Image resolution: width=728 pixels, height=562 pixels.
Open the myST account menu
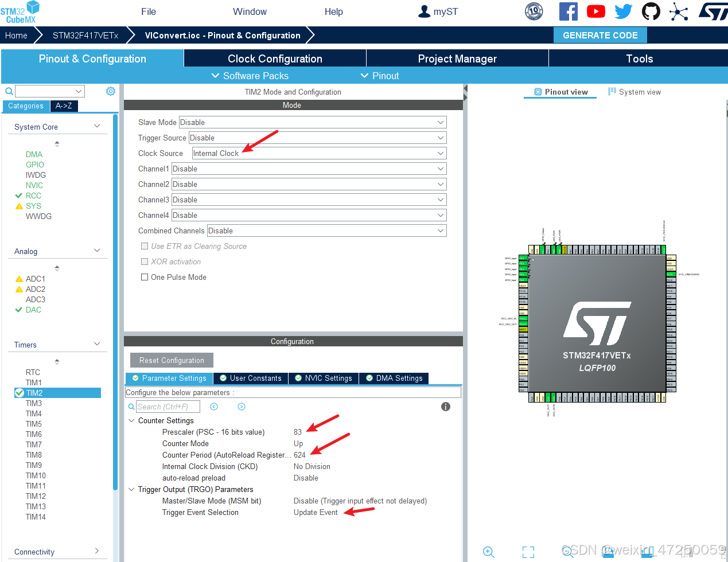tap(438, 11)
